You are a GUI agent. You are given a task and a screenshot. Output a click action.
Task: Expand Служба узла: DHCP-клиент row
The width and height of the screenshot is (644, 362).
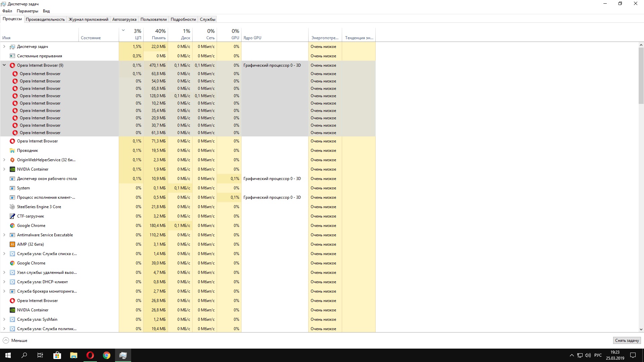[4, 282]
